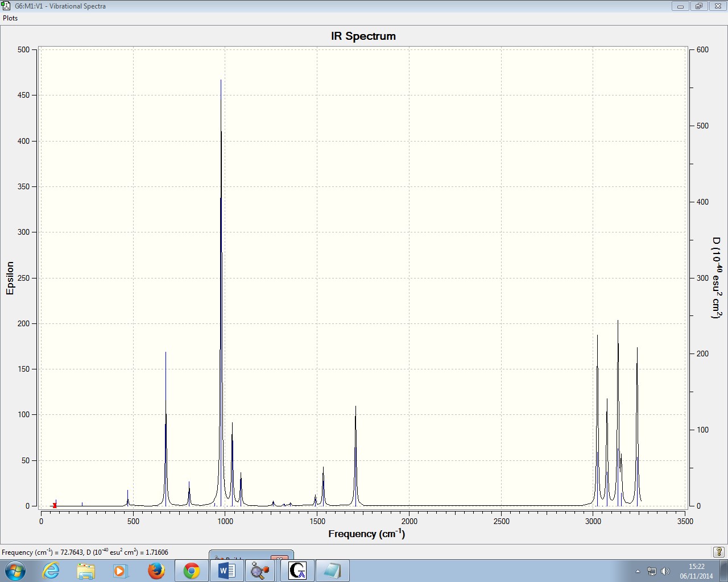This screenshot has height=582, width=728.
Task: Open the notepad-style taskbar app
Action: [332, 571]
